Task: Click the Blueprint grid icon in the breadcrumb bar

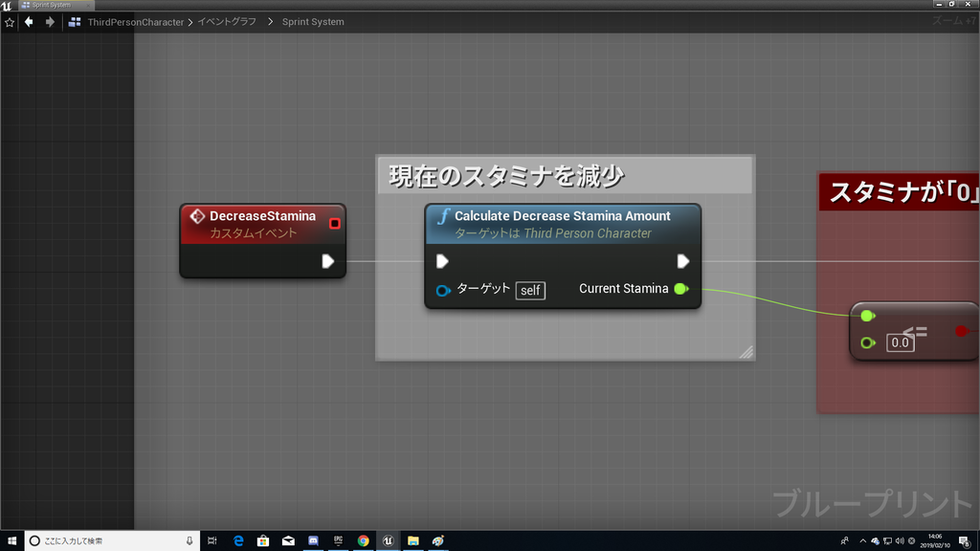Action: [73, 21]
